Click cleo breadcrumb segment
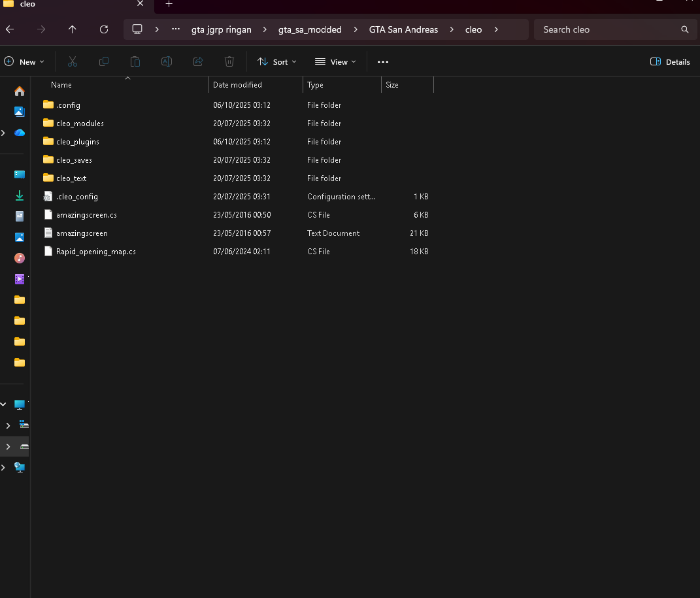Viewport: 700px width, 598px height. (473, 29)
